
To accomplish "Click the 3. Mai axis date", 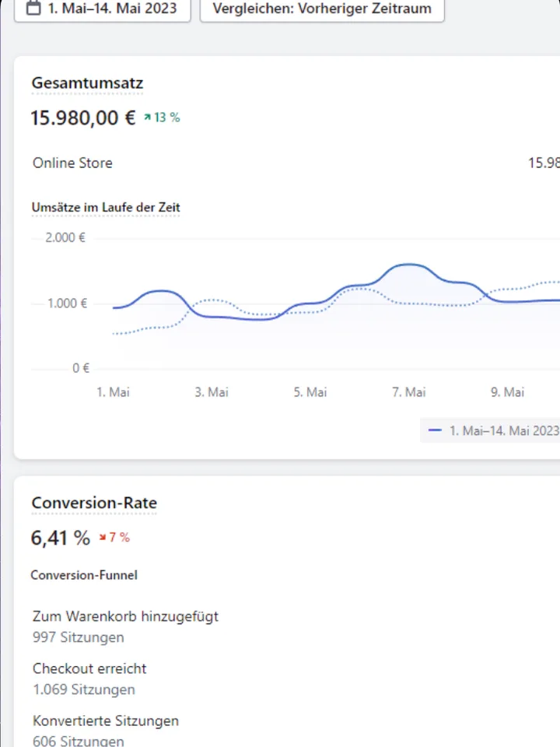I will click(212, 392).
